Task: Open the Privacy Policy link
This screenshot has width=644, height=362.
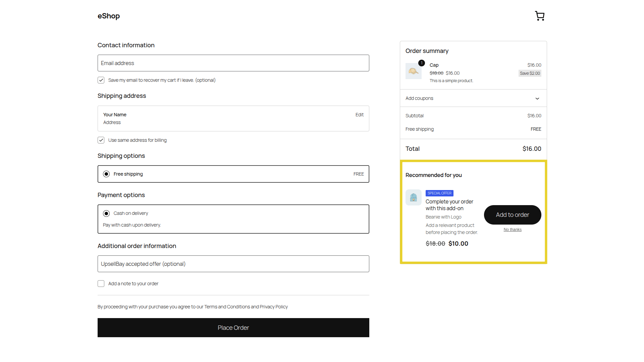Action: point(274,307)
